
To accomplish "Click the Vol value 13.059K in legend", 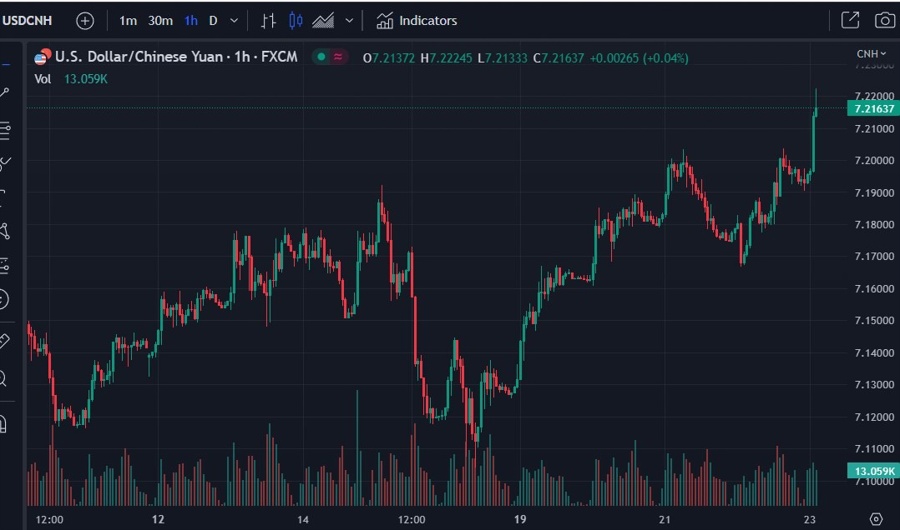I will click(x=86, y=79).
